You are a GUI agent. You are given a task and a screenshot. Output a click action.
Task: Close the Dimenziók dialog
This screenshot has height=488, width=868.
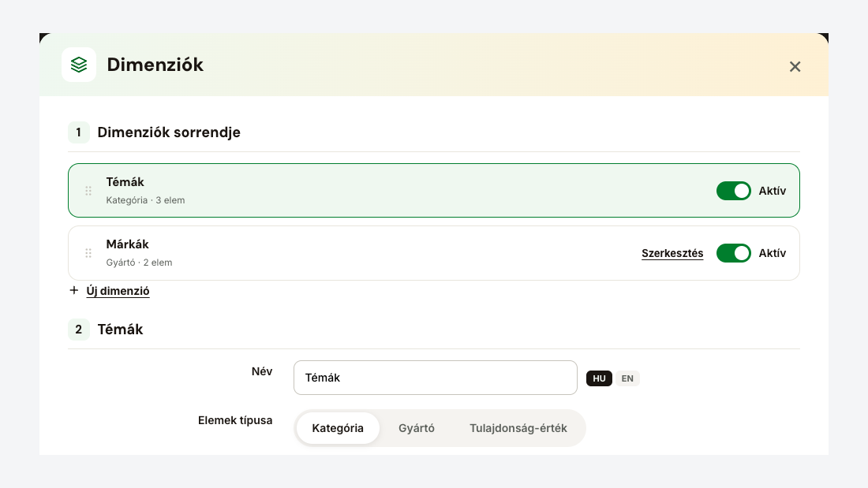click(795, 66)
